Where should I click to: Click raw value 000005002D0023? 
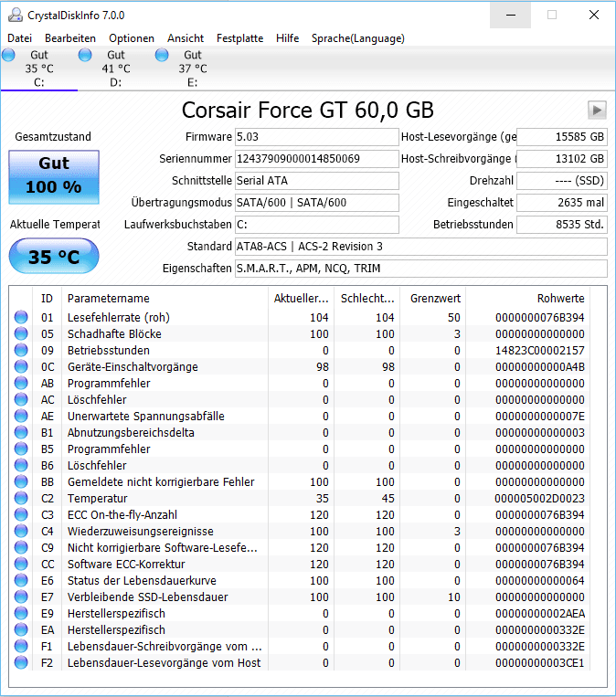pyautogui.click(x=540, y=498)
